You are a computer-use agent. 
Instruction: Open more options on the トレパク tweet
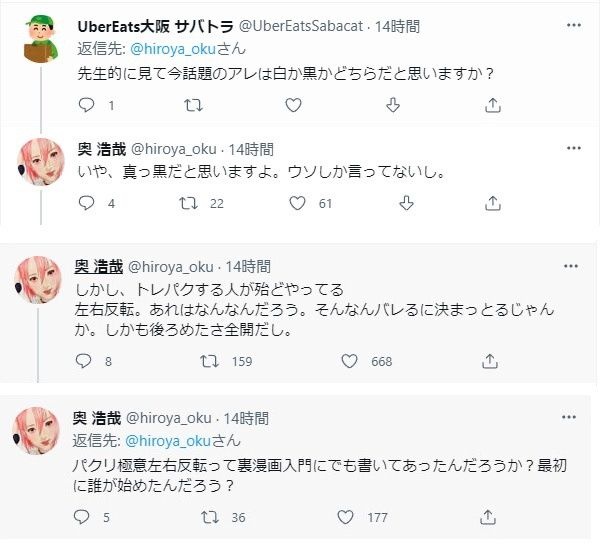pyautogui.click(x=570, y=266)
